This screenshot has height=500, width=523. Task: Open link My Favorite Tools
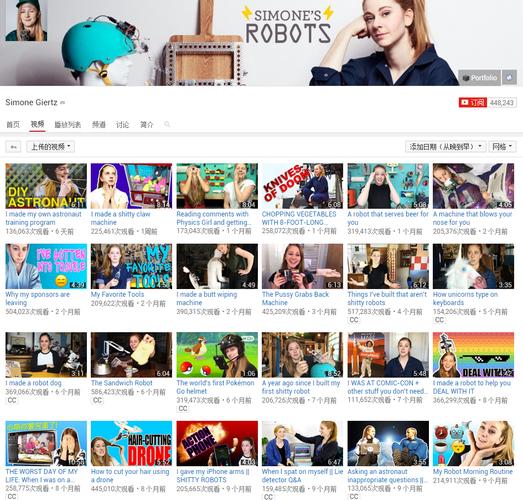pos(117,295)
